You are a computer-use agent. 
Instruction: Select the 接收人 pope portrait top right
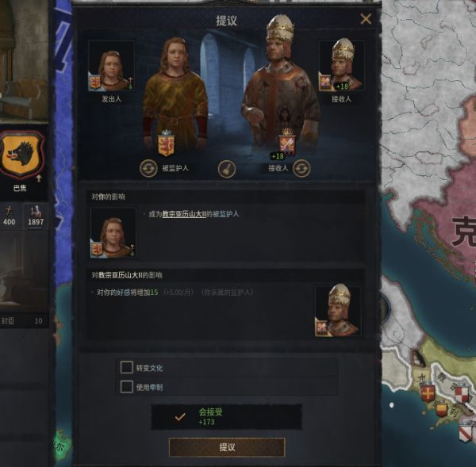341,66
